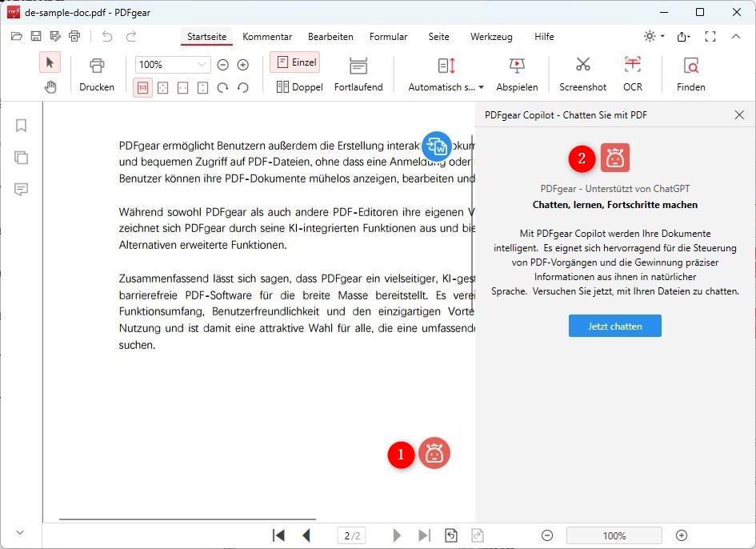
Task: Start the Abspielen presentation mode
Action: [517, 74]
